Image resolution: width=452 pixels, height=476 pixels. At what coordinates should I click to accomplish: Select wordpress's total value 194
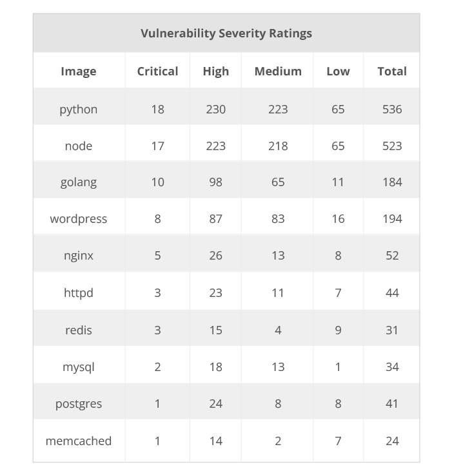(392, 219)
